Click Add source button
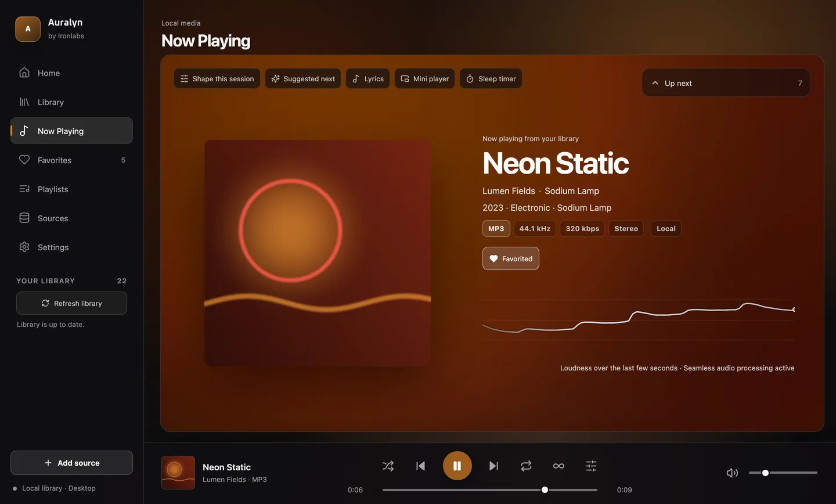This screenshot has height=504, width=836. click(71, 463)
